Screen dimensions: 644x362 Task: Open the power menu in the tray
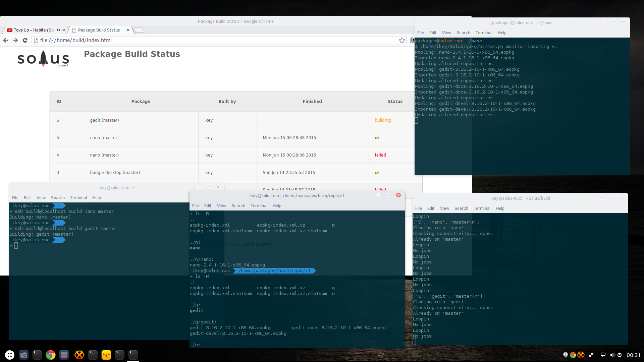coord(620,355)
